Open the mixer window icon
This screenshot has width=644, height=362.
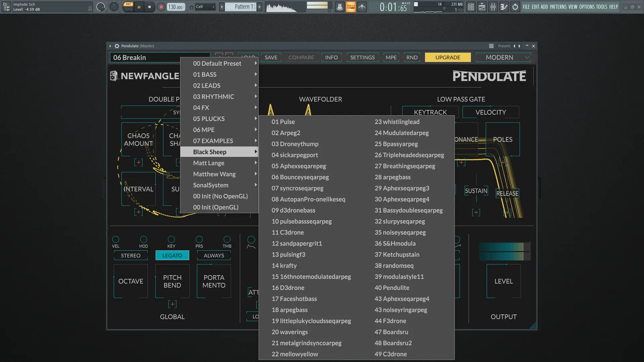(x=493, y=7)
